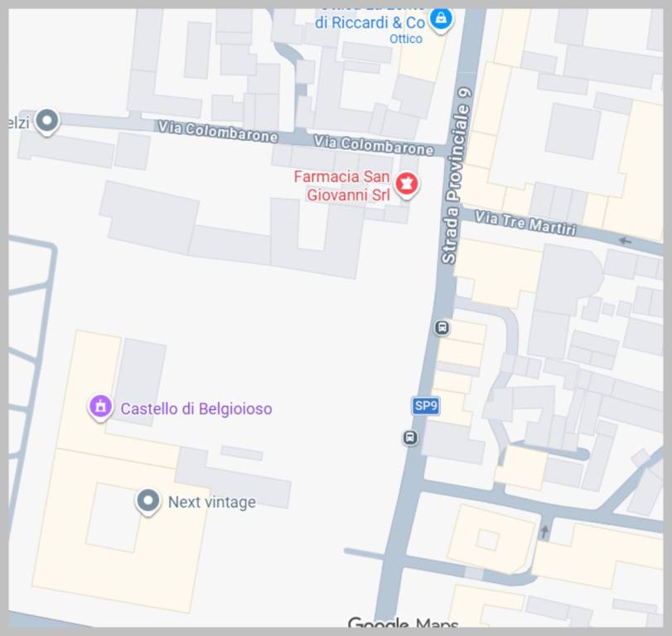This screenshot has width=672, height=636.
Task: Select the right Via Colombarone street label
Action: click(x=374, y=145)
